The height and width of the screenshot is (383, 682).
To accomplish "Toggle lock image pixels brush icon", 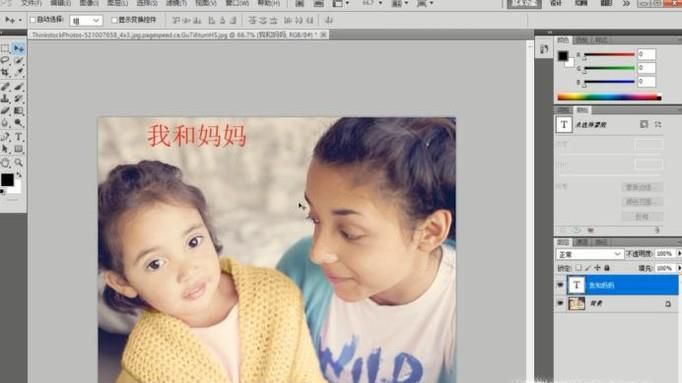I will click(x=588, y=268).
